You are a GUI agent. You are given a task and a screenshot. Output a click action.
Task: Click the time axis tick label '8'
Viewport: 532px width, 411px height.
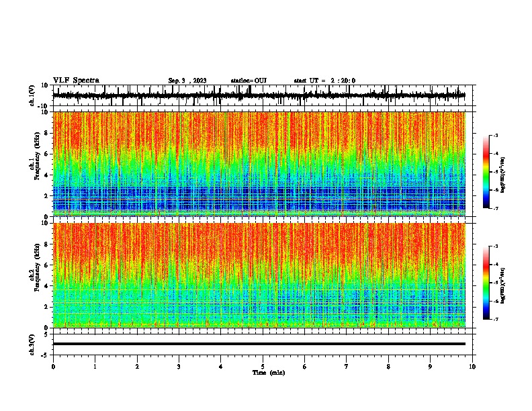(388, 367)
